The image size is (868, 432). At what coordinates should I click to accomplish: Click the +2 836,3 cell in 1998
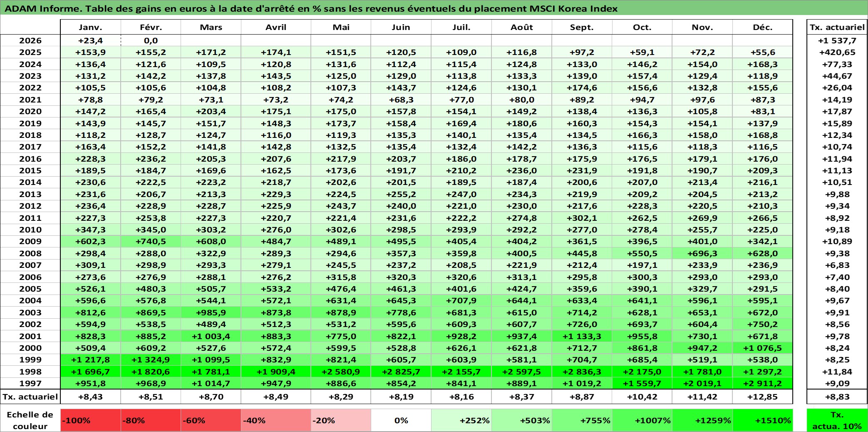[582, 372]
